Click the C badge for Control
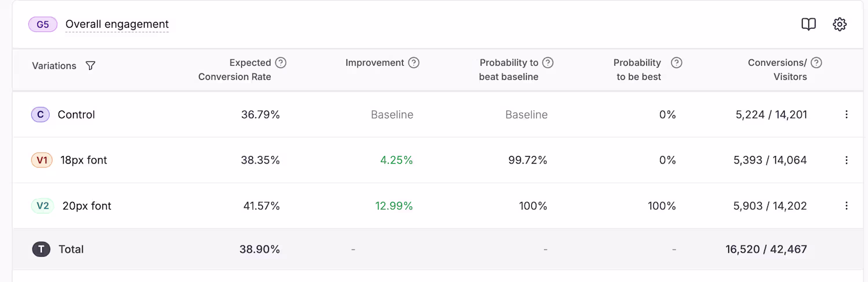Image resolution: width=868 pixels, height=282 pixels. [x=40, y=114]
